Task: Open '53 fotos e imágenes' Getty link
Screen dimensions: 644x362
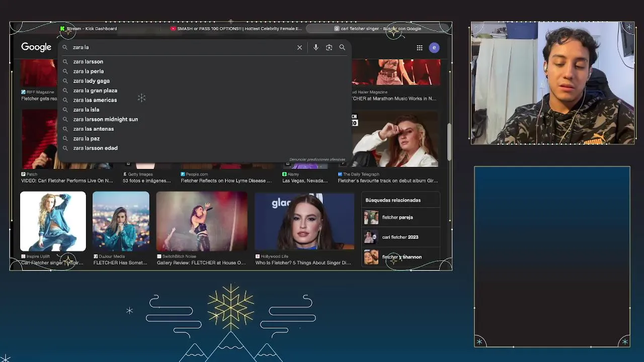Action: tap(147, 181)
